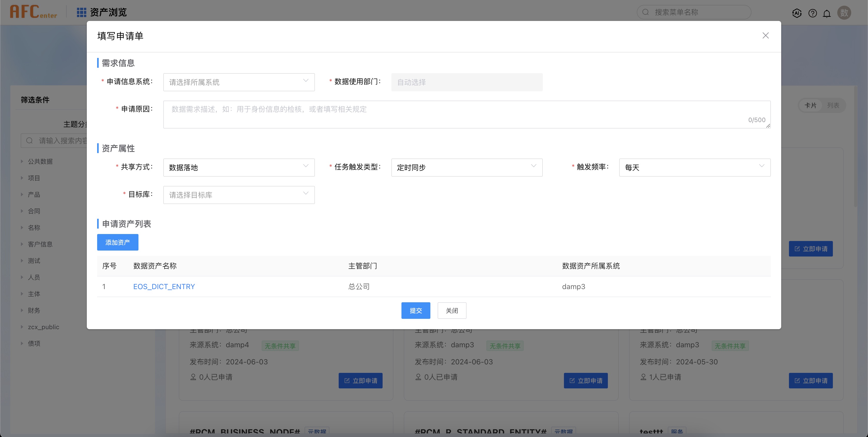Select the 主体 tree item
Image resolution: width=868 pixels, height=437 pixels.
34,294
